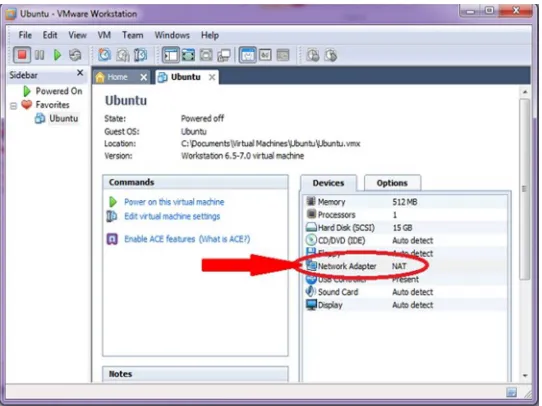542x406 pixels.
Task: Click Enable ACE features link
Action: (159, 239)
